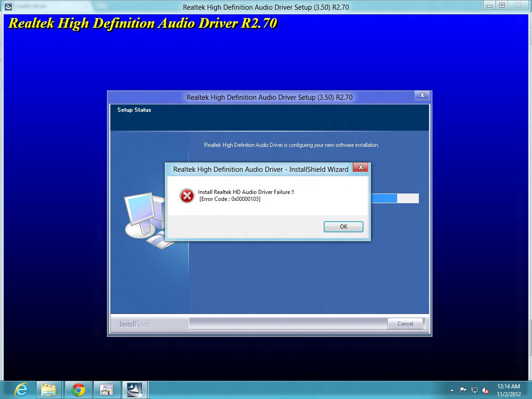This screenshot has width=532, height=399.
Task: Maximize the outer Realtek setup window
Action: [x=502, y=6]
